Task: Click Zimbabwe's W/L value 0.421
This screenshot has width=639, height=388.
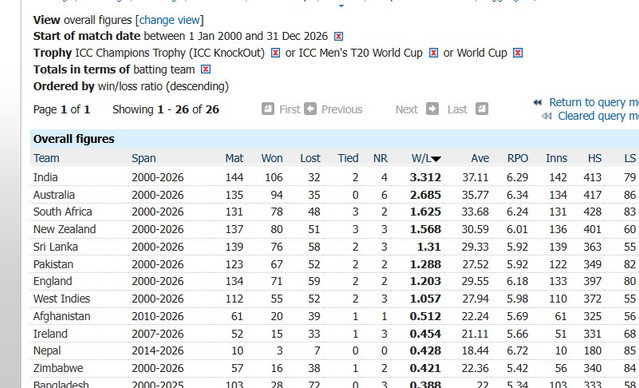Action: tap(425, 368)
